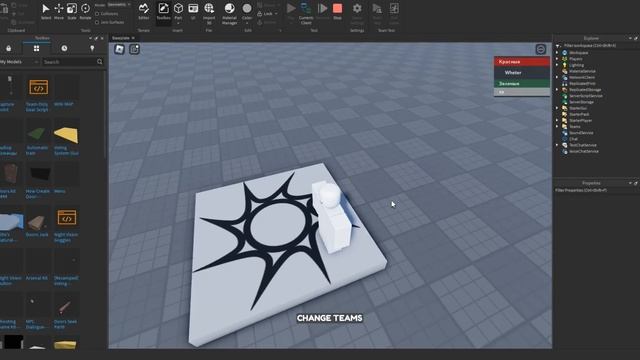Screen dimensions: 640x360
Task: Expand the ReplicatedStorage node
Action: pyautogui.click(x=557, y=89)
